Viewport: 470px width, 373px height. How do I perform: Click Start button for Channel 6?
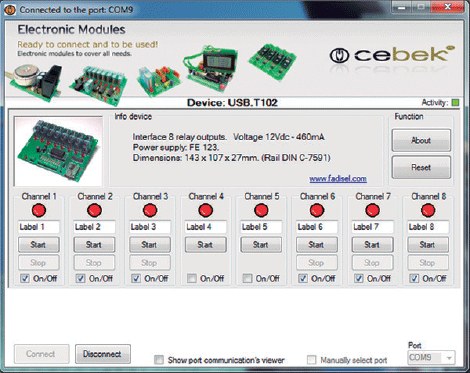point(317,245)
